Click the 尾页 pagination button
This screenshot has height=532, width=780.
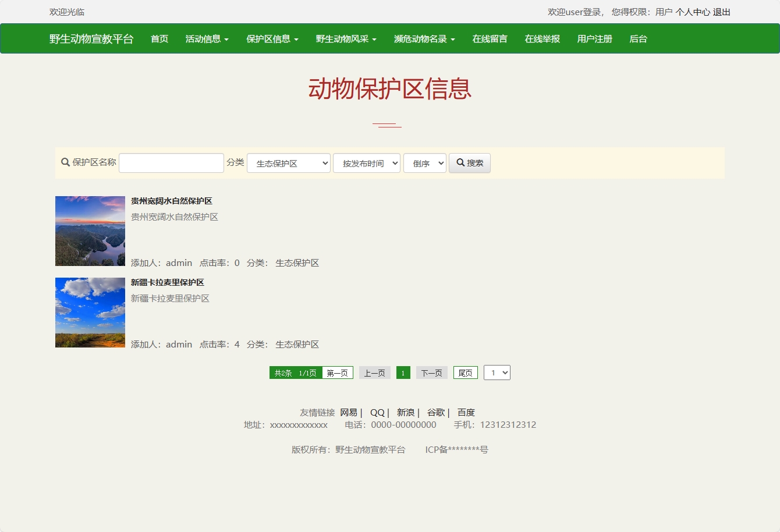465,372
